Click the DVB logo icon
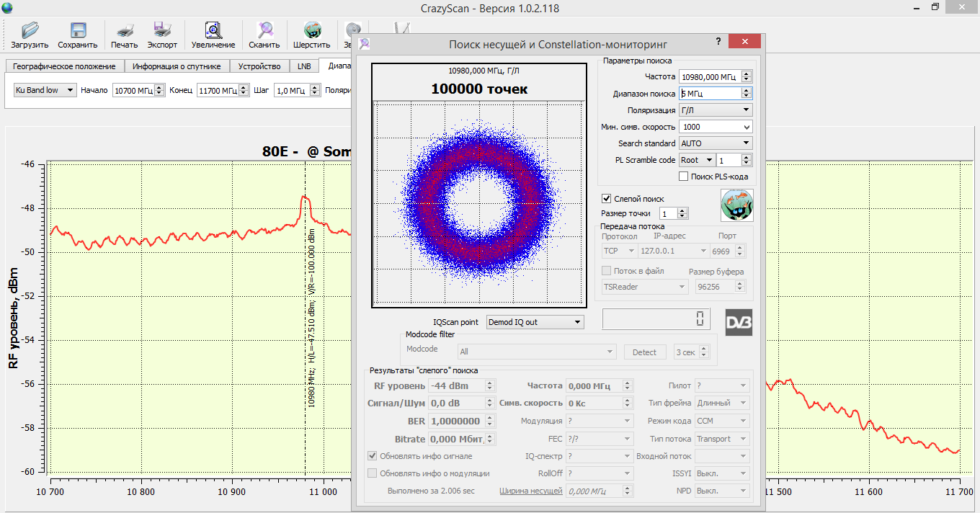The width and height of the screenshot is (980, 513). (x=738, y=321)
